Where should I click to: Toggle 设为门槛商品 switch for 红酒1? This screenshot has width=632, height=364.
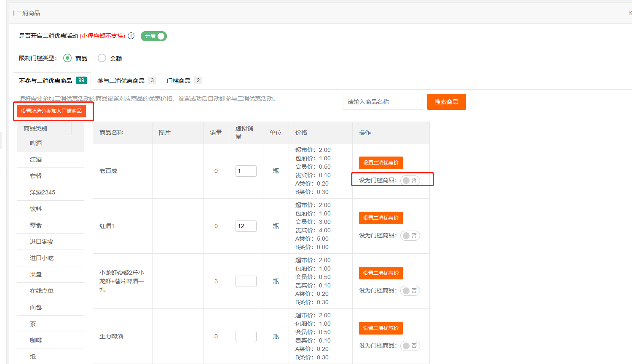410,235
